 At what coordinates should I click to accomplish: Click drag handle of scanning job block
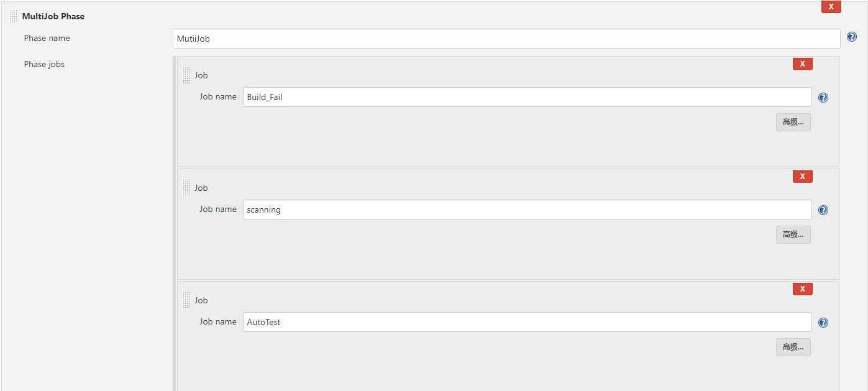click(186, 188)
